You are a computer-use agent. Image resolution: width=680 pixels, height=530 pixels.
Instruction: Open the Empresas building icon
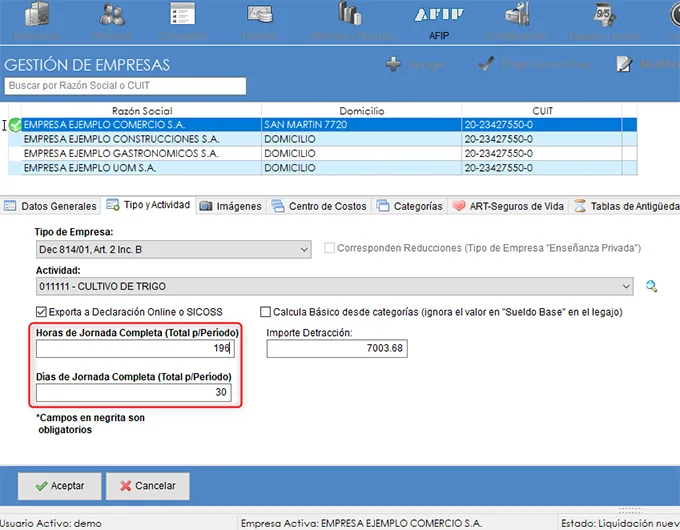37,15
